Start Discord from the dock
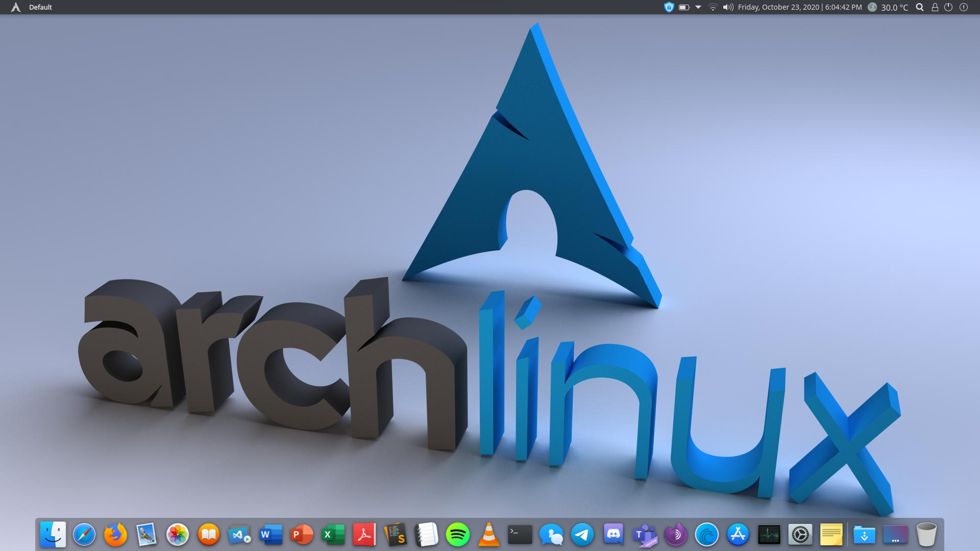The image size is (980, 551). [x=613, y=535]
